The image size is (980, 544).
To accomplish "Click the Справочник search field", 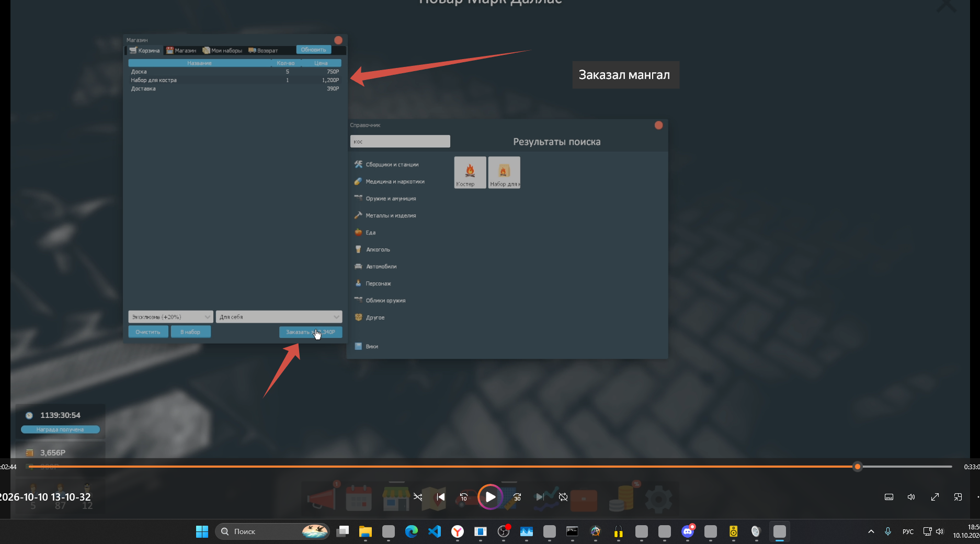I will 400,141.
